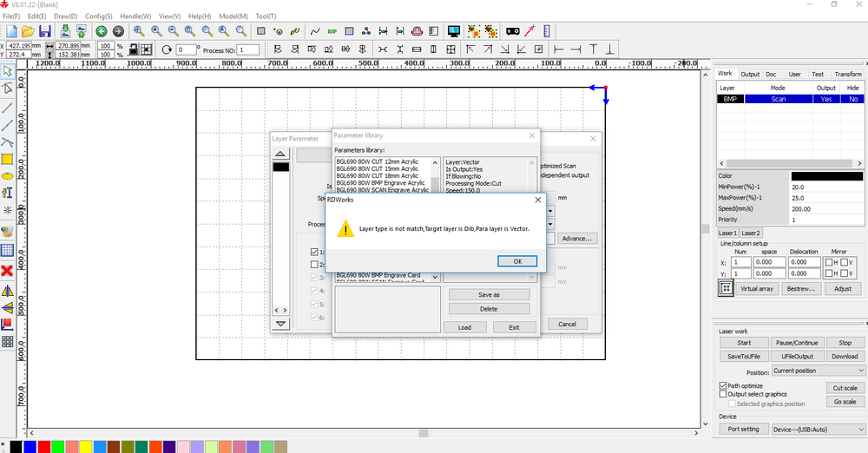Enable Output select graphics checkbox
This screenshot has height=453, width=868.
click(723, 394)
